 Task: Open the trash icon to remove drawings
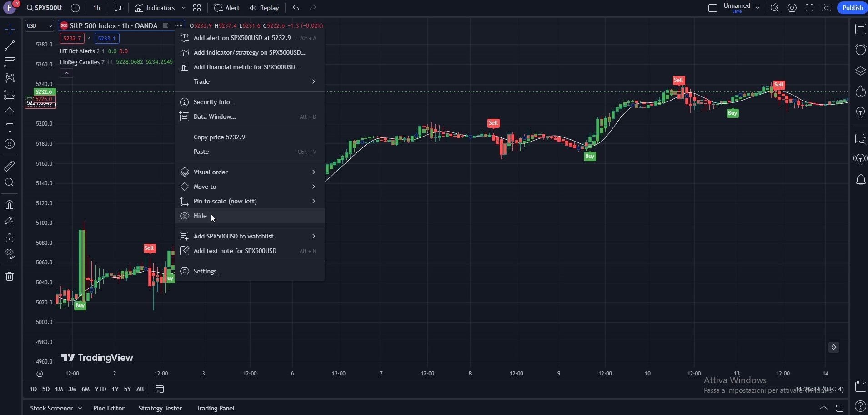(9, 276)
